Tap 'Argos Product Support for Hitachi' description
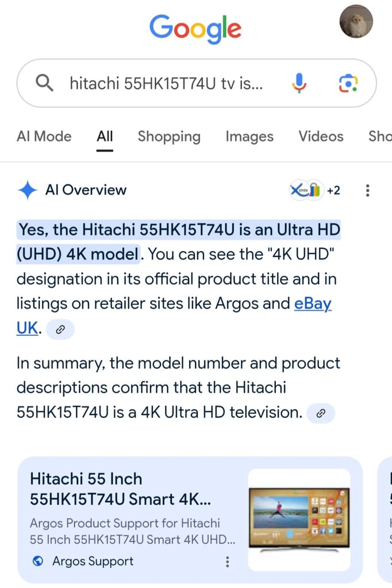Viewport: 392px width, 588px height. [133, 531]
